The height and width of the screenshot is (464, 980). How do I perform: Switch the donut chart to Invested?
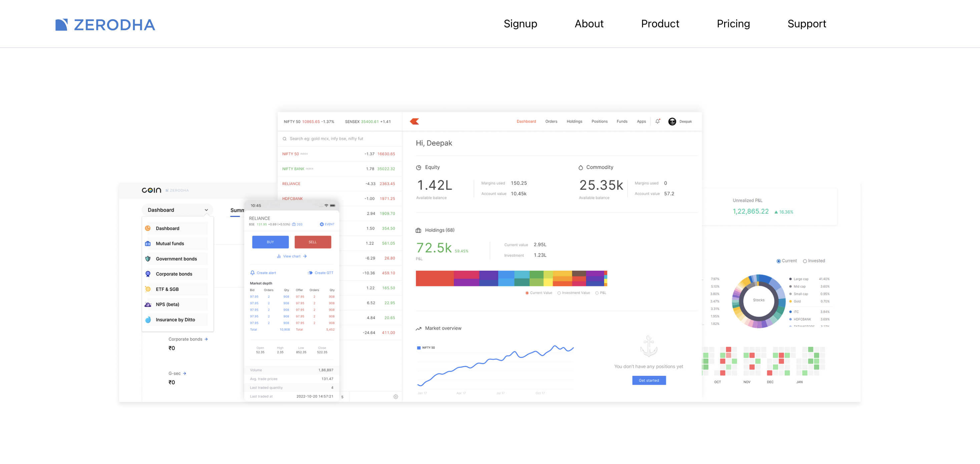coord(805,261)
